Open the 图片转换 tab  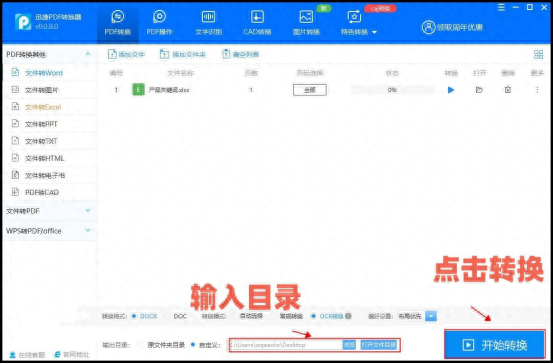pyautogui.click(x=306, y=22)
